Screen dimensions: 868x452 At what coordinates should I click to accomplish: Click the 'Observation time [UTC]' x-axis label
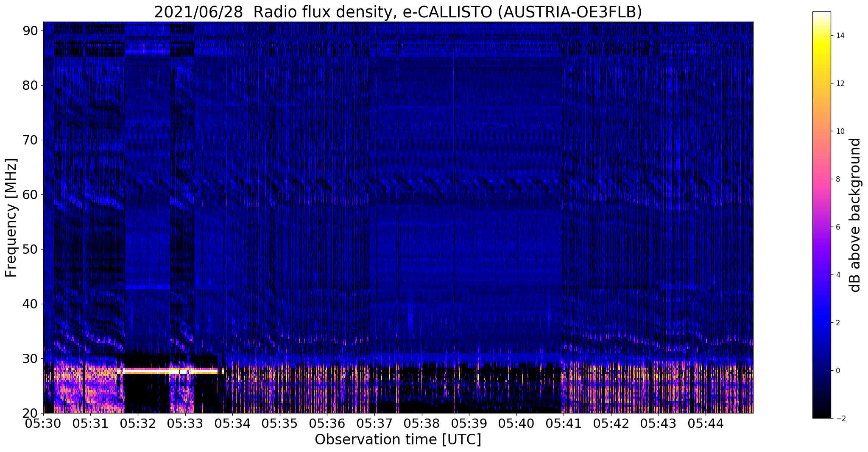398,440
